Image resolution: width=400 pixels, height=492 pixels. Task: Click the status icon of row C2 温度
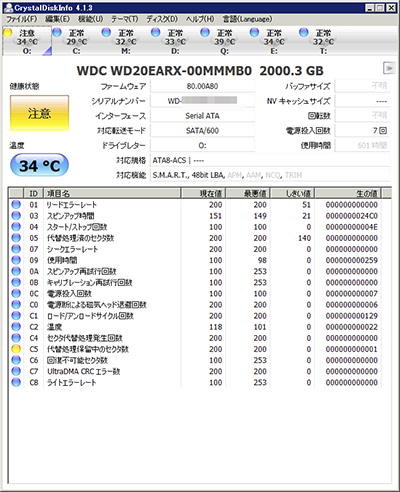point(16,327)
